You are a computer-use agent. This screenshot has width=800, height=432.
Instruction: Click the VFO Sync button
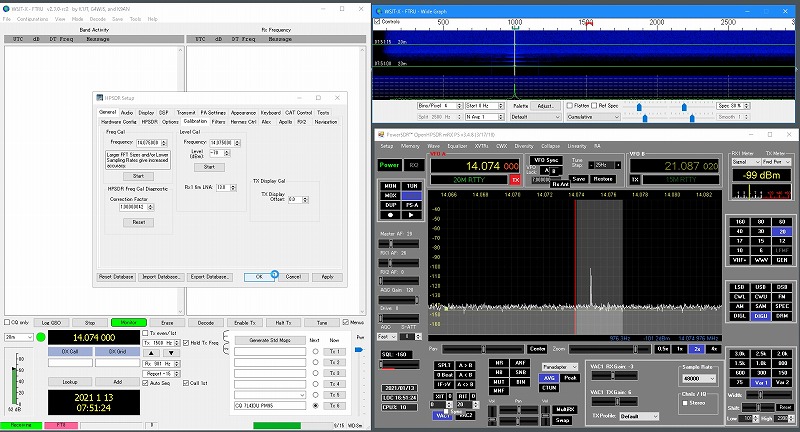[546, 160]
